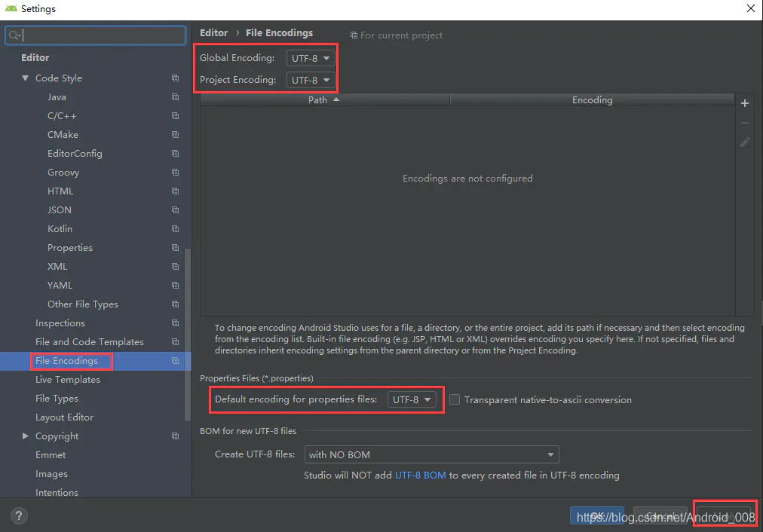The image size is (763, 532).
Task: Select Java under Code Style
Action: (57, 96)
